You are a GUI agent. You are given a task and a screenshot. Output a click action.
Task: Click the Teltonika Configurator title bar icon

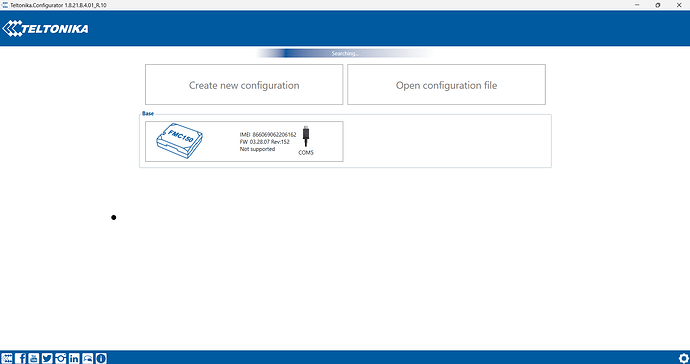pyautogui.click(x=5, y=5)
